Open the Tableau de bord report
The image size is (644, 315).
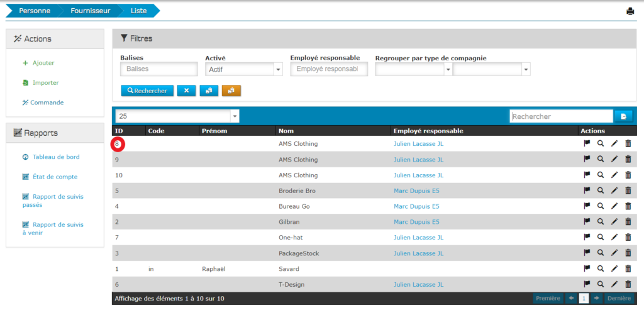tap(55, 157)
